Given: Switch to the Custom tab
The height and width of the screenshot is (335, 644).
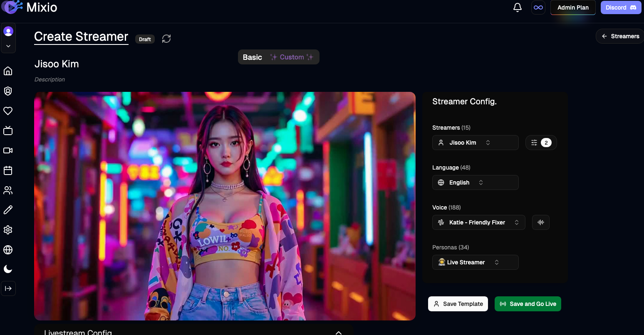Looking at the screenshot, I should (292, 57).
